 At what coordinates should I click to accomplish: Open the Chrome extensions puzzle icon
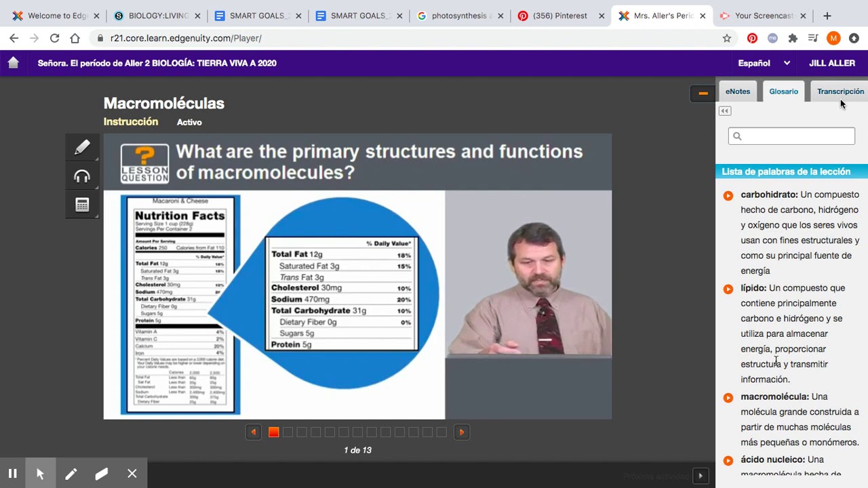(x=793, y=38)
